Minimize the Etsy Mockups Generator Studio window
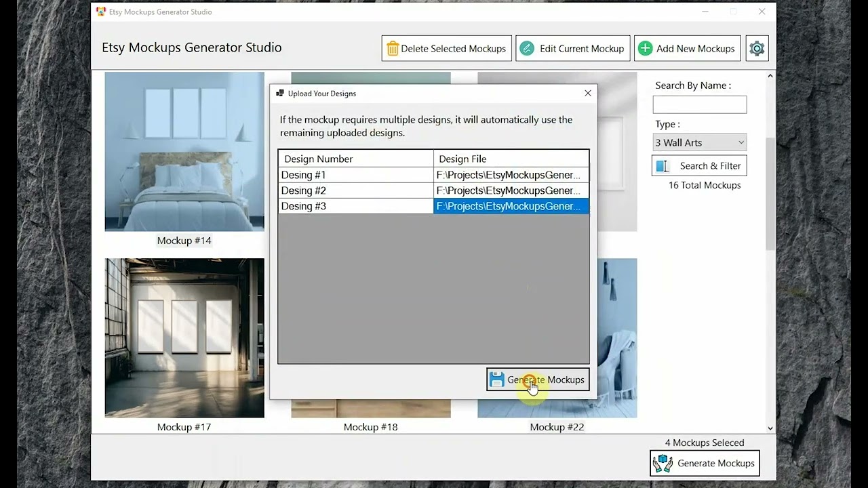Screen dimensions: 868x488 pos(705,12)
